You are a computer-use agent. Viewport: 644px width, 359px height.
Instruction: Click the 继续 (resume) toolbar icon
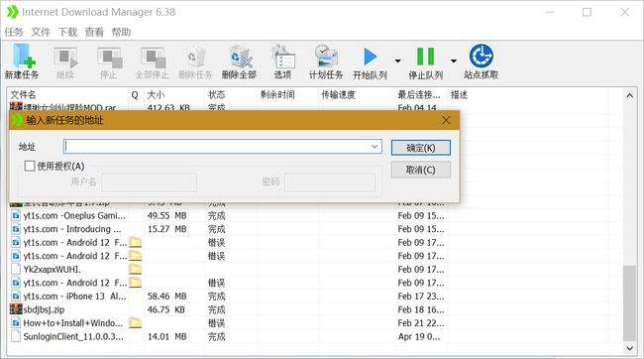(x=65, y=61)
